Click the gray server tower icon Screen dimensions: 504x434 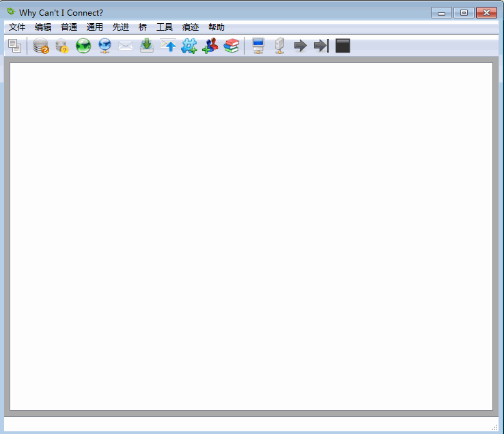(x=279, y=46)
